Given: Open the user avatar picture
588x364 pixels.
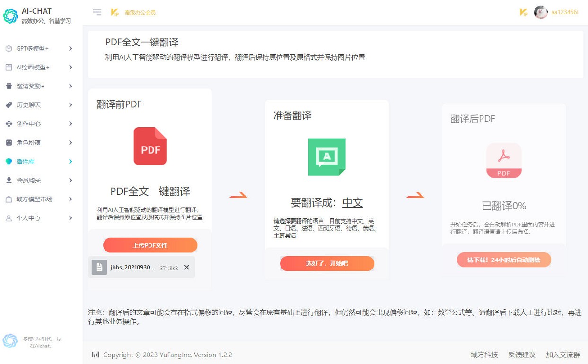Looking at the screenshot, I should tap(541, 12).
